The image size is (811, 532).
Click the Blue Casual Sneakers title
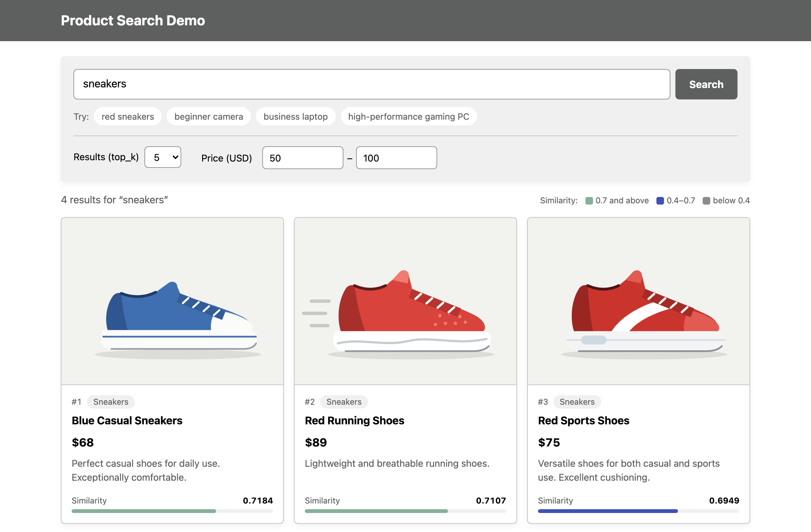[127, 421]
